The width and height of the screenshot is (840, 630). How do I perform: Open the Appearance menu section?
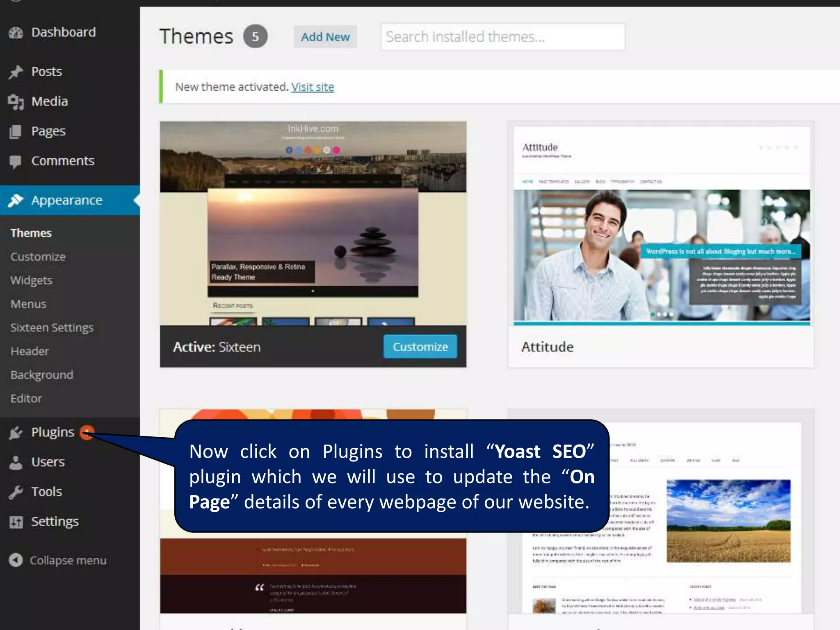(66, 200)
